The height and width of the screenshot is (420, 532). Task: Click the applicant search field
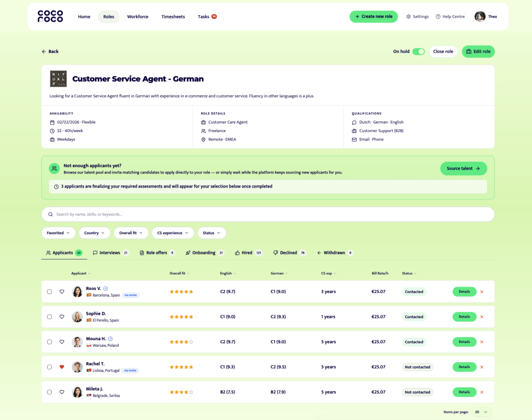(268, 214)
